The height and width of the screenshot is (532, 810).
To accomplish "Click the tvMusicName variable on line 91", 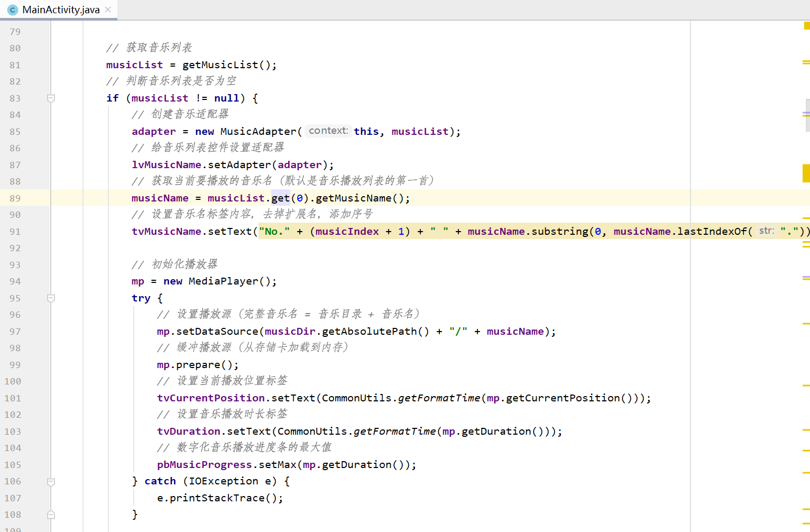I will 167,232.
